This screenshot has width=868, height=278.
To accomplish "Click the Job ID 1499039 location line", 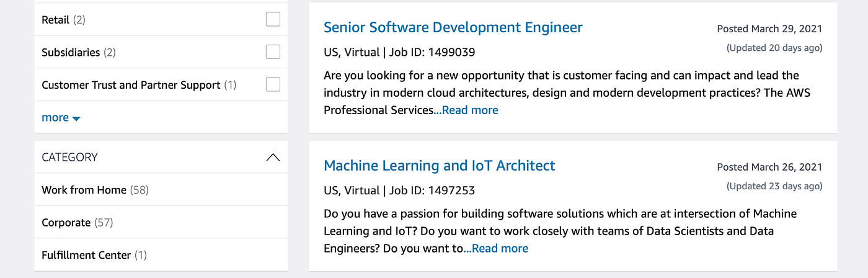I will click(x=399, y=52).
